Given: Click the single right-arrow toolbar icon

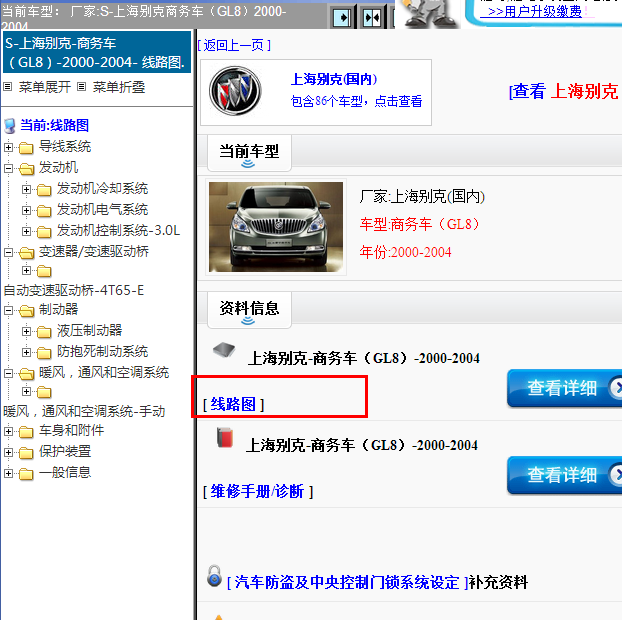Looking at the screenshot, I should pyautogui.click(x=342, y=17).
